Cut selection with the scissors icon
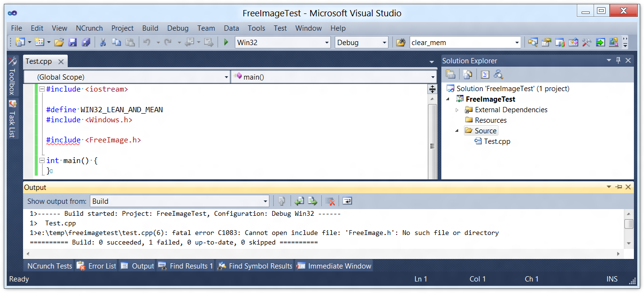644x293 pixels. (103, 42)
